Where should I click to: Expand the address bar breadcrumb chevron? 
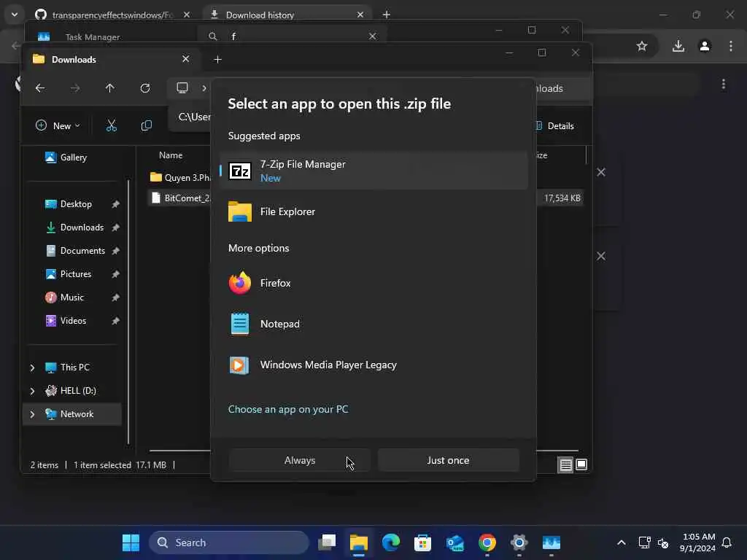(x=204, y=88)
